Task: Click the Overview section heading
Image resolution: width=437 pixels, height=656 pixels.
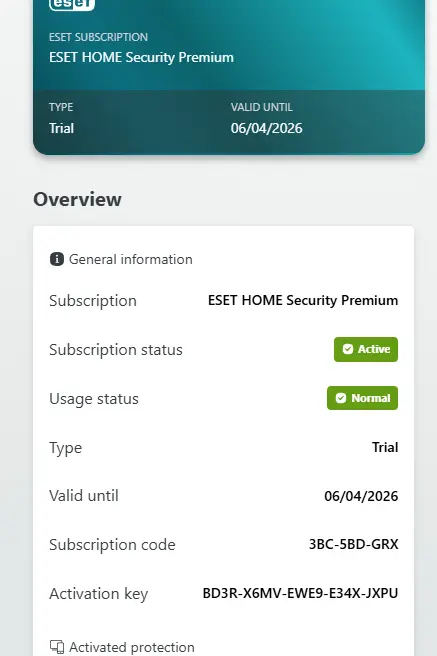Action: coord(77,199)
